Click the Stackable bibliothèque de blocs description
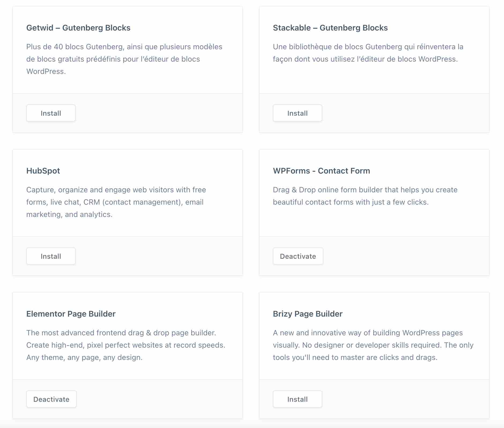Screen dimensions: 504x428 [368, 53]
